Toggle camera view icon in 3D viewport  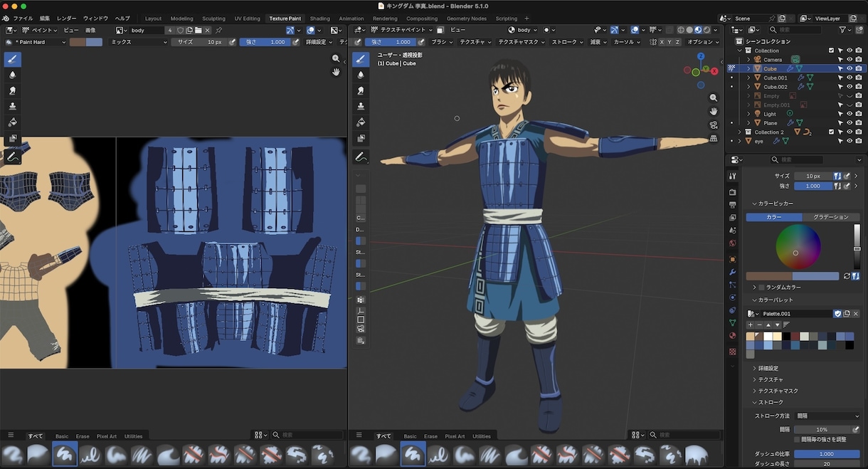coord(714,125)
